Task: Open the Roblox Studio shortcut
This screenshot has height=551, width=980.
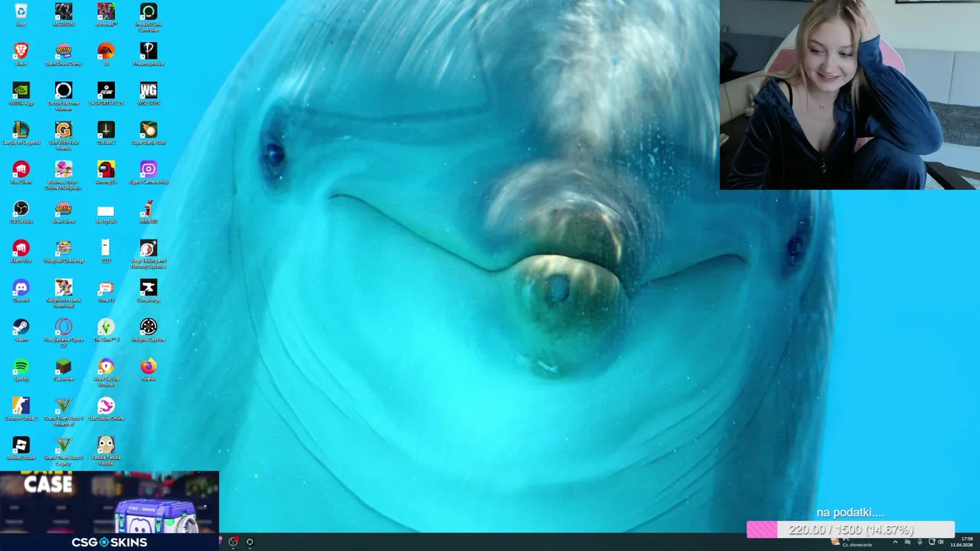Action: pyautogui.click(x=21, y=448)
